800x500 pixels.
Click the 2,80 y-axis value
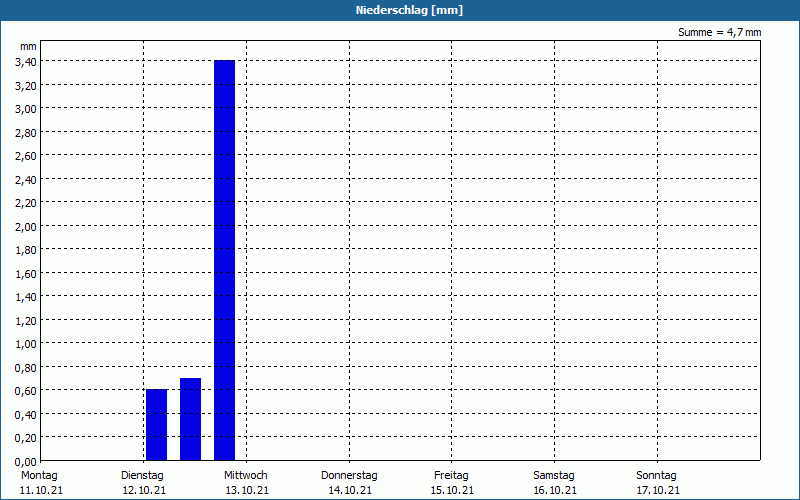click(26, 133)
